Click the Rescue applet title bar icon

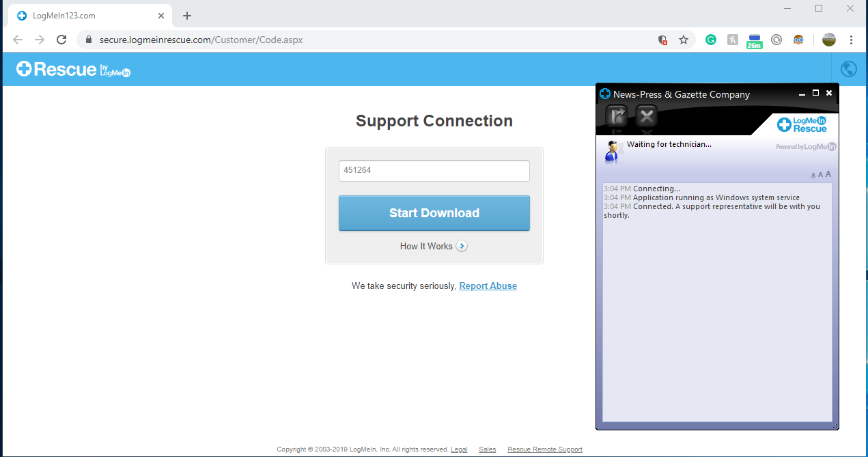(x=605, y=94)
